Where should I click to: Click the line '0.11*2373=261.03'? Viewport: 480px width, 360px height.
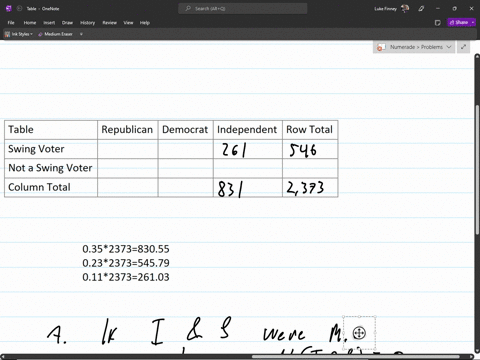coord(126,277)
